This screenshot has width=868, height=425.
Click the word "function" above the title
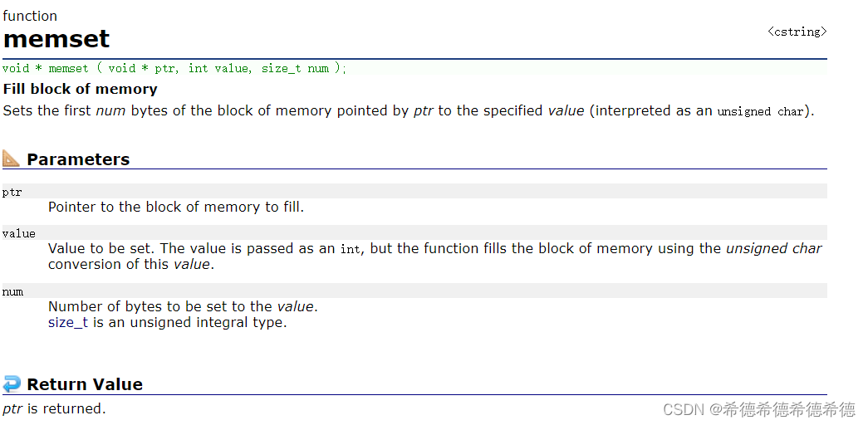point(30,16)
